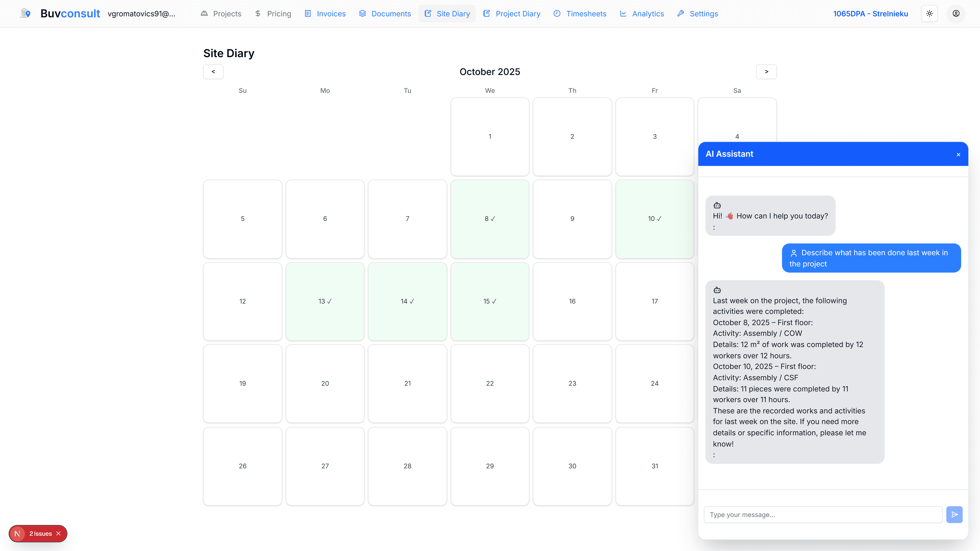This screenshot has width=980, height=551.
Task: Open Projects from navigation bar
Action: click(x=221, y=14)
